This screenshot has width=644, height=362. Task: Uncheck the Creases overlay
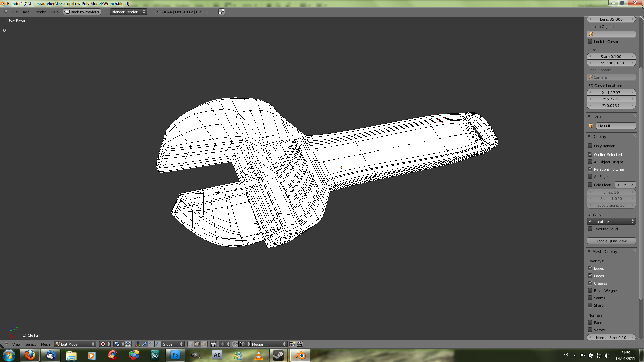point(590,283)
